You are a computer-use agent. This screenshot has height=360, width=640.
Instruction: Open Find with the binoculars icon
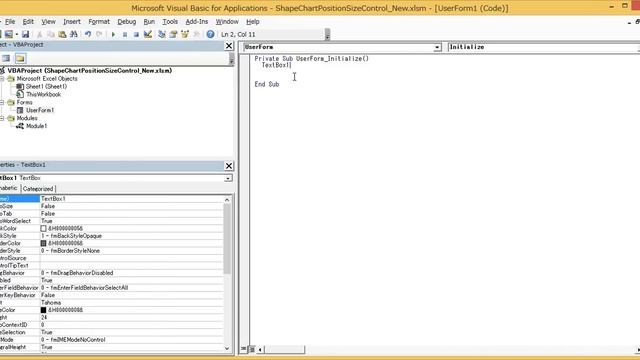[74, 35]
